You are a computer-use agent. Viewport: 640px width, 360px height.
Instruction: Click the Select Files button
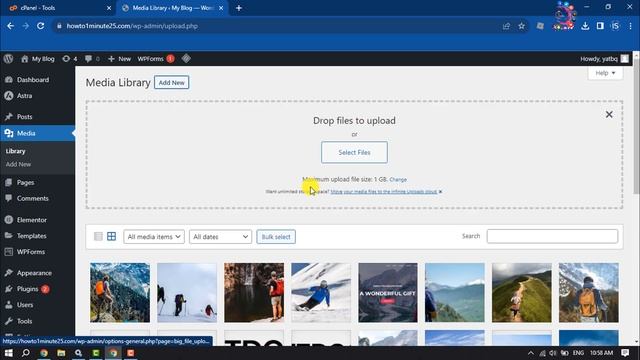(x=354, y=152)
